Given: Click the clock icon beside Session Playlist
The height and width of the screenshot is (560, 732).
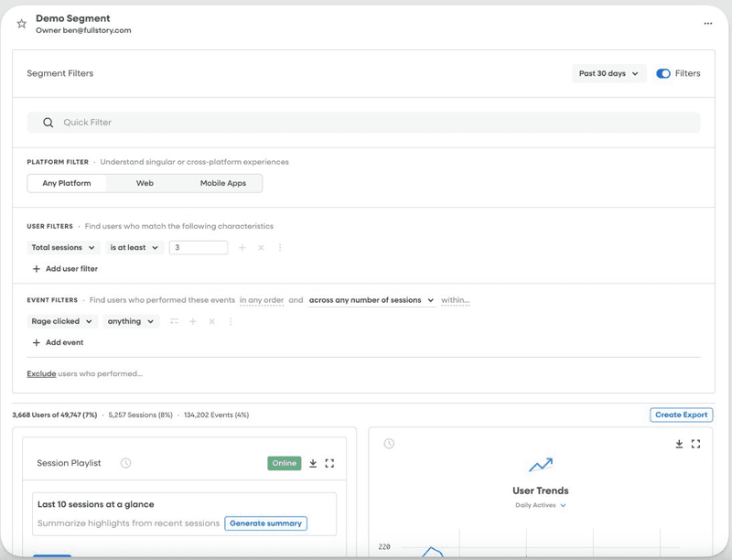Looking at the screenshot, I should click(x=125, y=463).
